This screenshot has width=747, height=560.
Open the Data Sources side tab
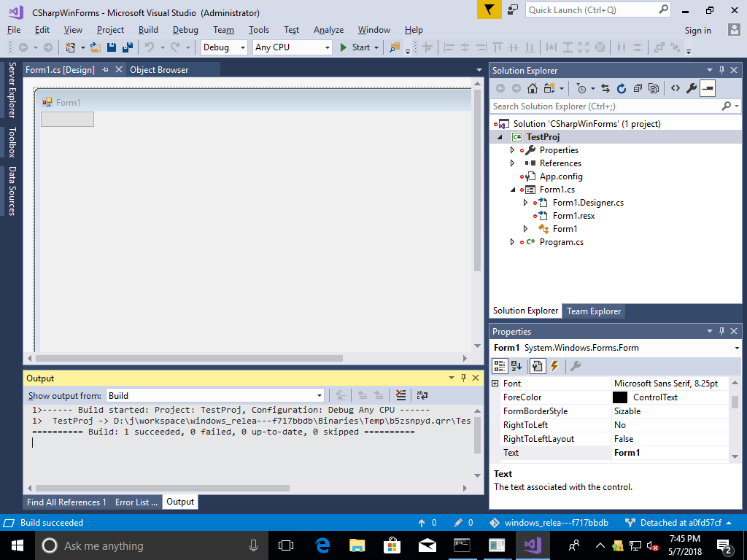(x=12, y=191)
